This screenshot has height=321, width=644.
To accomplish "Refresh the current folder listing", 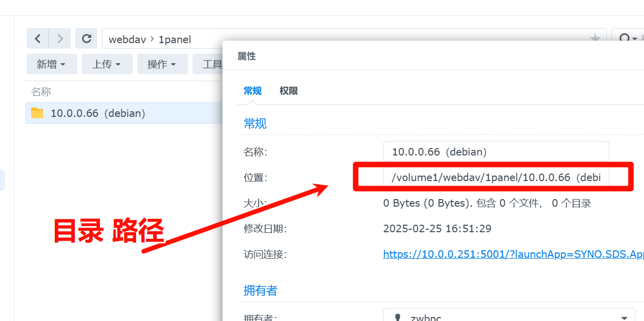I will point(86,39).
